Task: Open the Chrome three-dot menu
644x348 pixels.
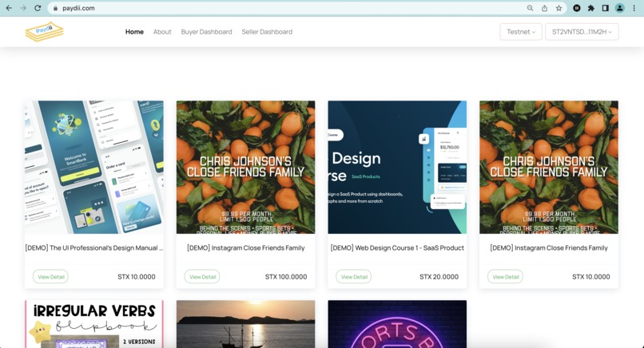Action: (634, 8)
